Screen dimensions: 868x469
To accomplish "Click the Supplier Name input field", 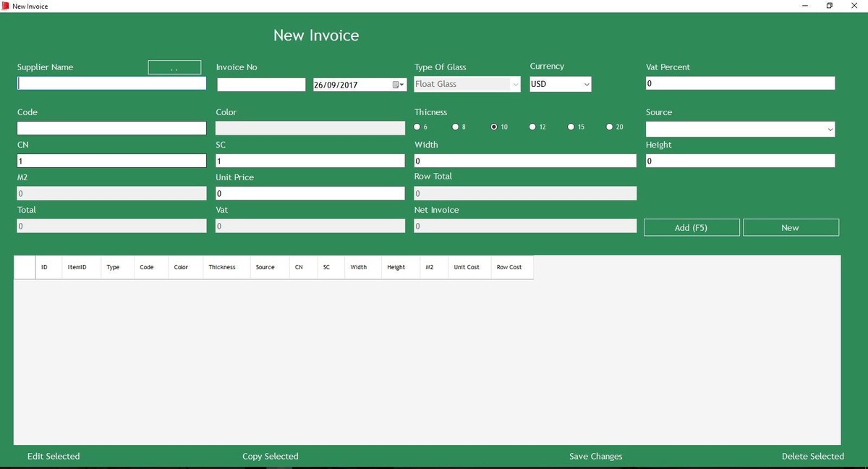I will (x=111, y=83).
